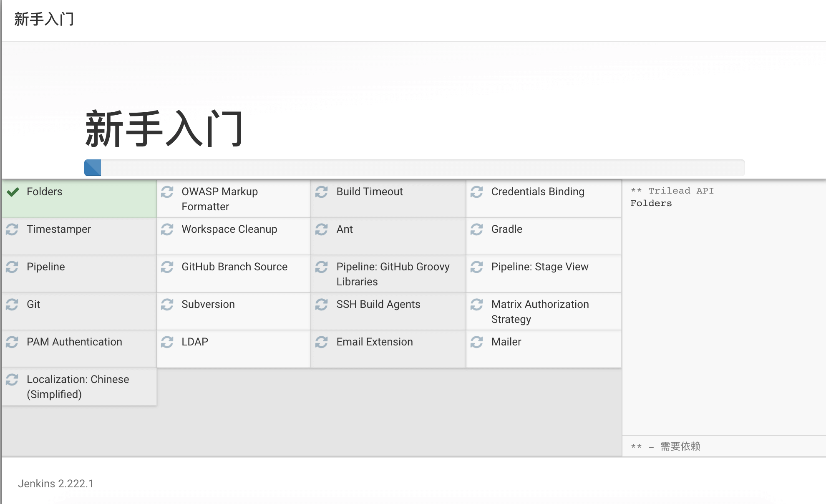Viewport: 826px width, 504px height.
Task: Click the refresh icon next to Build Timeout
Action: point(322,192)
